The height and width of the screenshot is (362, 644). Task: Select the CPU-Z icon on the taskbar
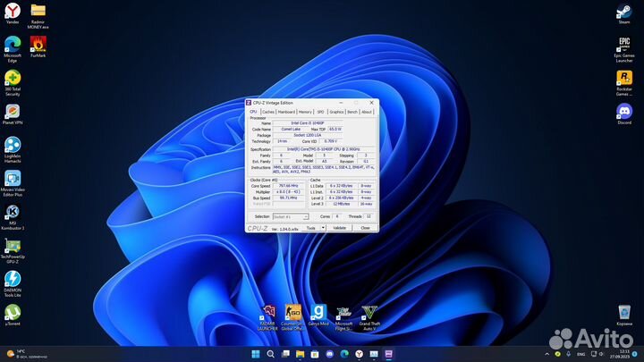point(388,354)
